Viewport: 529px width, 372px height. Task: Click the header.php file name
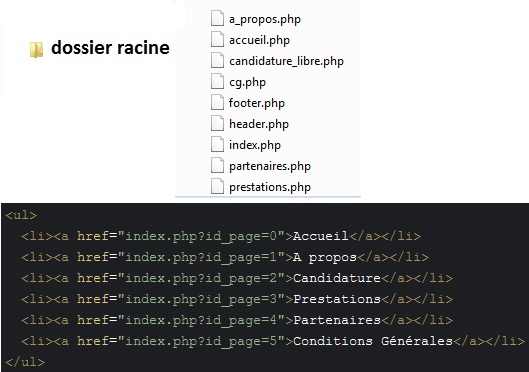click(x=259, y=124)
